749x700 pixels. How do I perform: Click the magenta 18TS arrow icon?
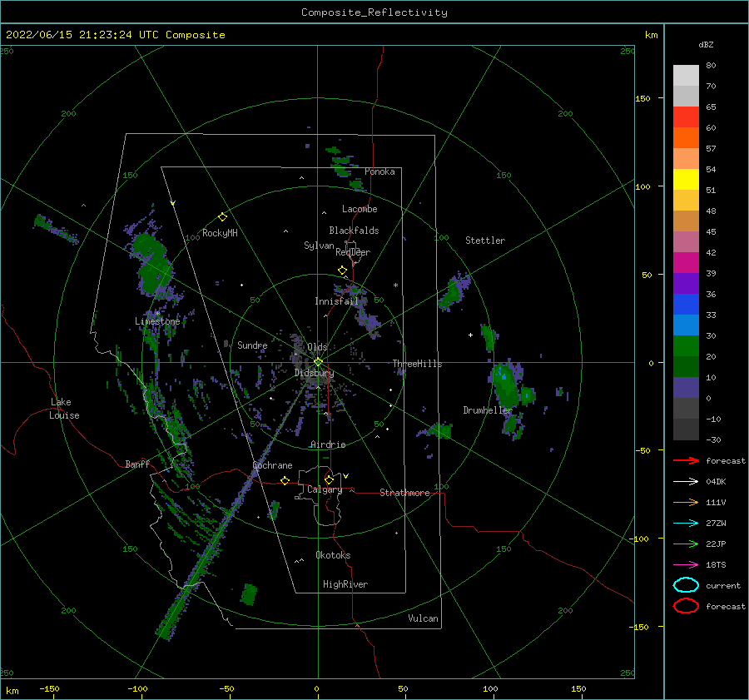[686, 565]
